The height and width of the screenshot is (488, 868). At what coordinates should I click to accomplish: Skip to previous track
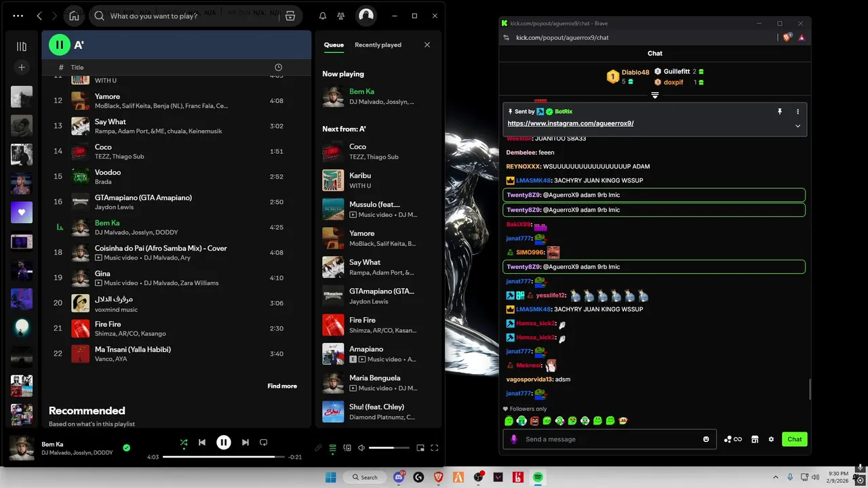[202, 443]
